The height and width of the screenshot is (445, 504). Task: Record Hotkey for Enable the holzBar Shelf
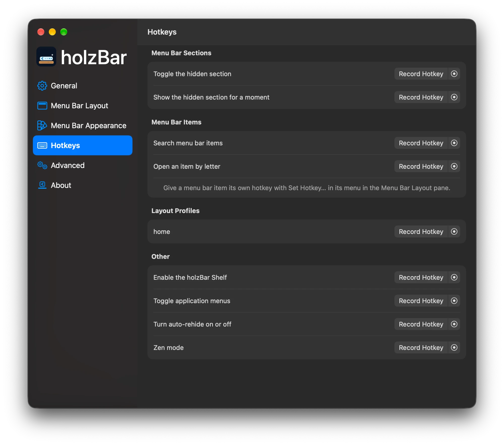coord(421,278)
